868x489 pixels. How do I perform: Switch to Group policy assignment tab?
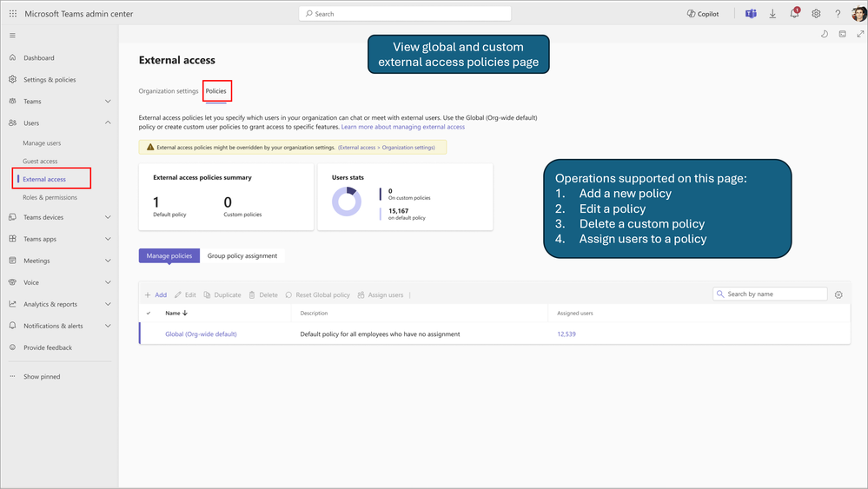click(x=242, y=255)
